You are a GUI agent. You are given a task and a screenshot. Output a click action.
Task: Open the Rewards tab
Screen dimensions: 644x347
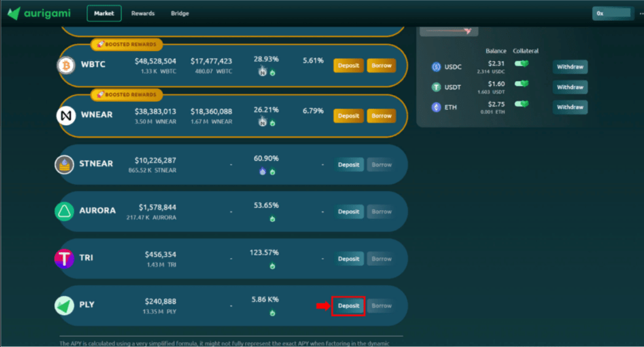(143, 13)
